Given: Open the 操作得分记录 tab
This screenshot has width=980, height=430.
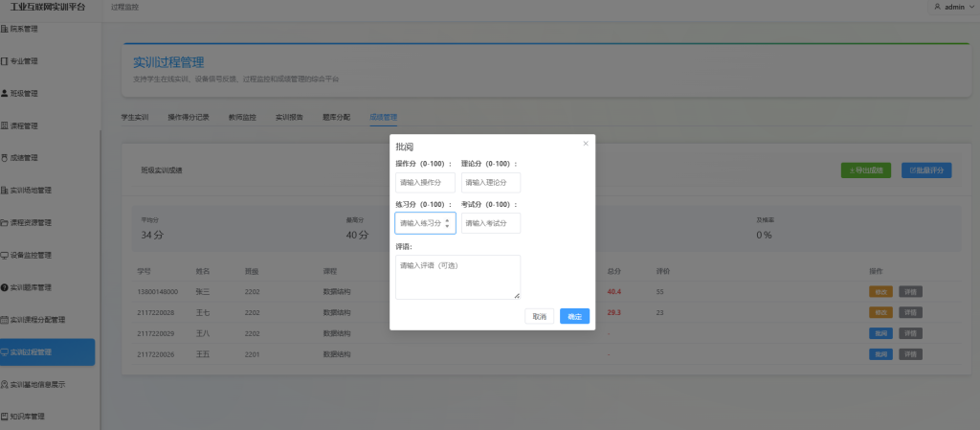Looking at the screenshot, I should coord(189,117).
